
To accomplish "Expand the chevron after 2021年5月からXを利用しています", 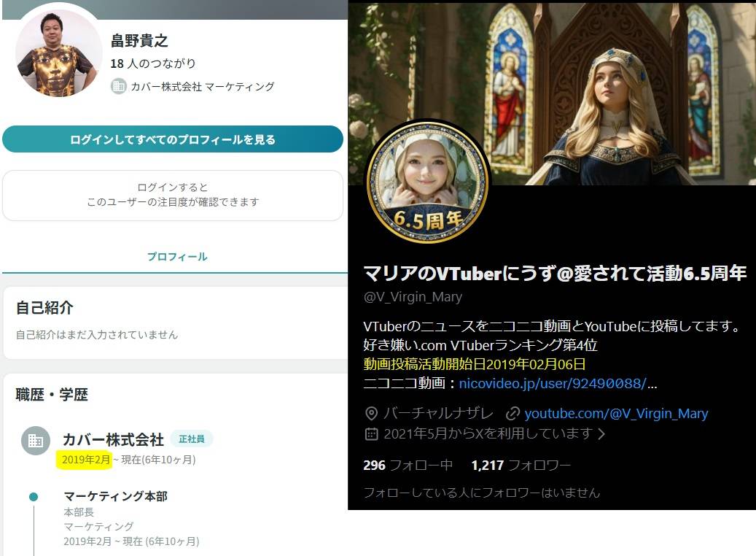I will 601,434.
